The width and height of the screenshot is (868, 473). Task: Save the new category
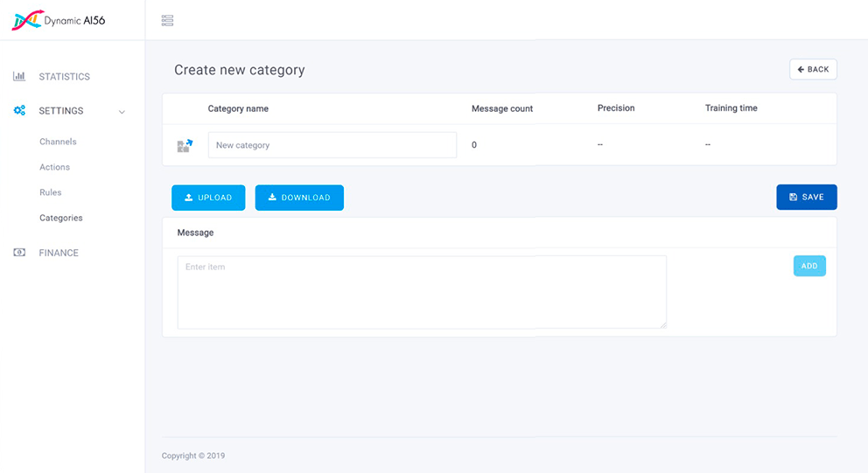click(806, 198)
